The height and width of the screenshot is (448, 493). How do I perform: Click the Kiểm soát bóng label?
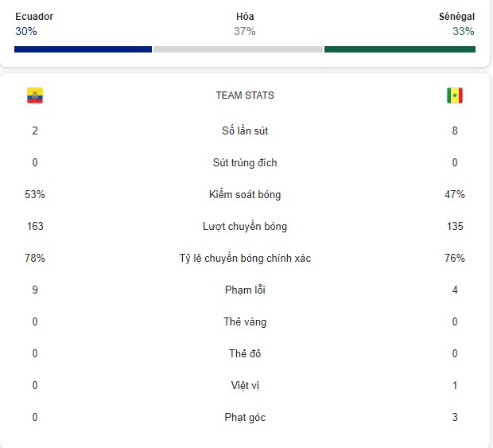tap(245, 194)
